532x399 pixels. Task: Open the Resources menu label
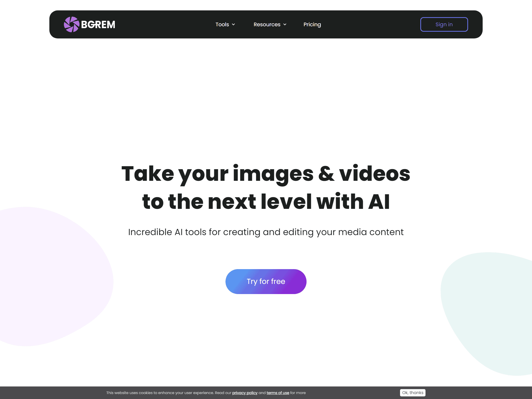tap(267, 24)
